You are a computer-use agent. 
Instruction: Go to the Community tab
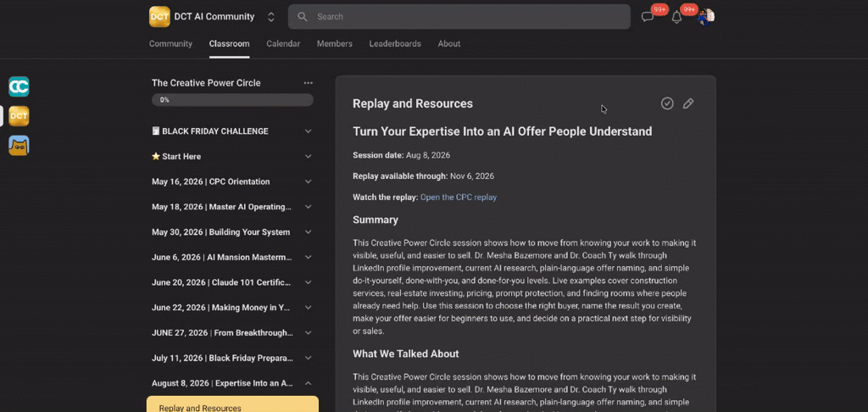click(170, 44)
